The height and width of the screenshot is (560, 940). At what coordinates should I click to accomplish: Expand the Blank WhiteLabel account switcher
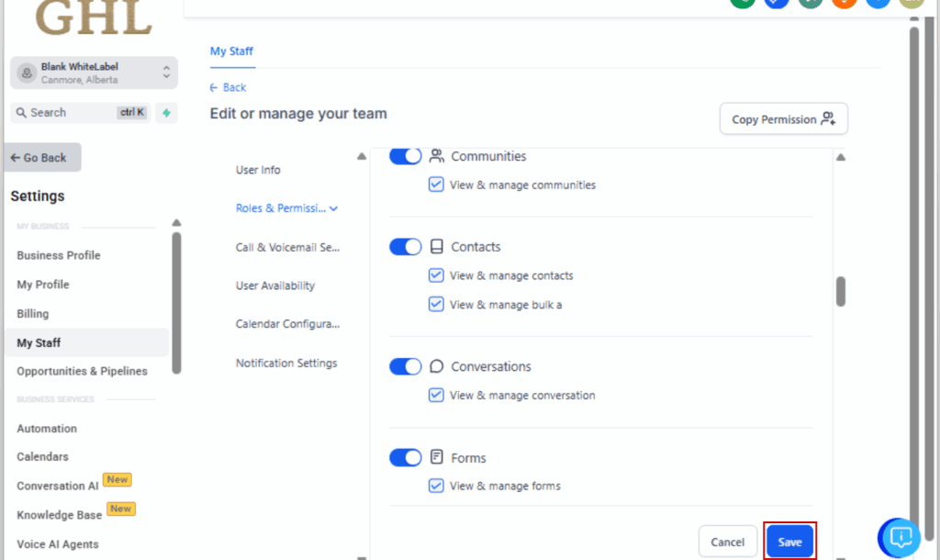click(166, 73)
